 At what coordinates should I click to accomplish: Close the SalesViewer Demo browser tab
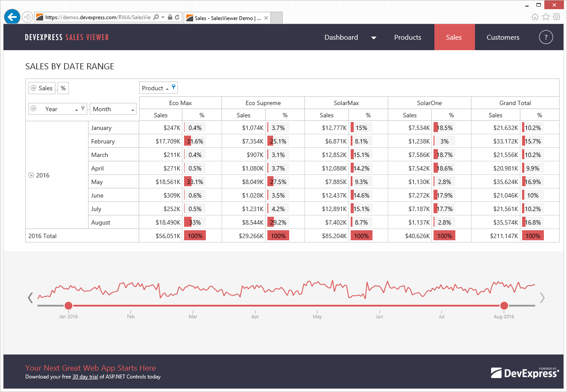(265, 18)
